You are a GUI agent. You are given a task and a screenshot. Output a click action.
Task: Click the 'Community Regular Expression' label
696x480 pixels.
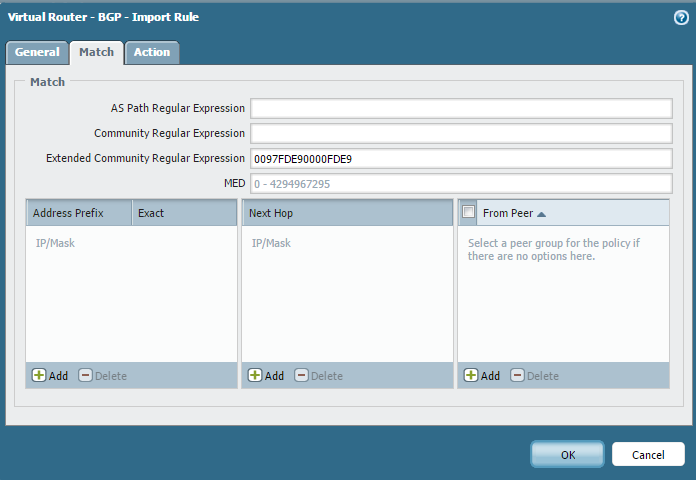tap(169, 133)
